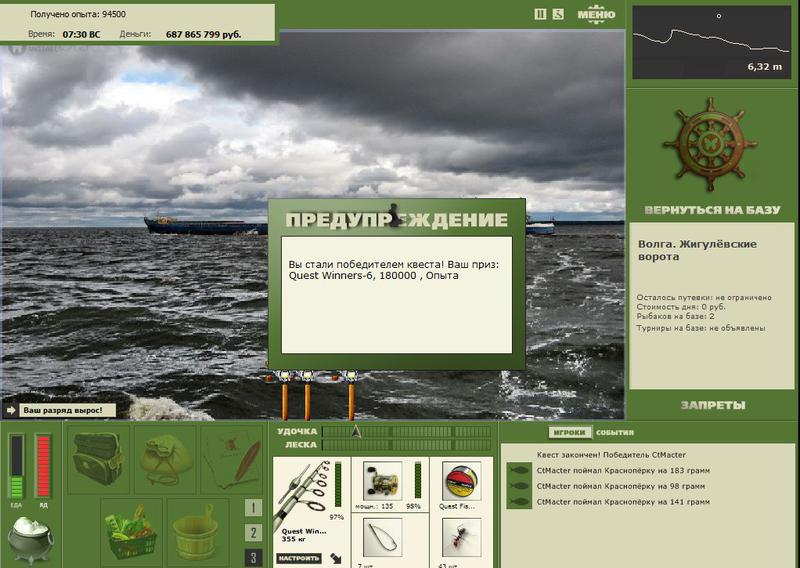Click the red ЯД level bar
Viewport: 800px width, 568px height.
[x=43, y=466]
